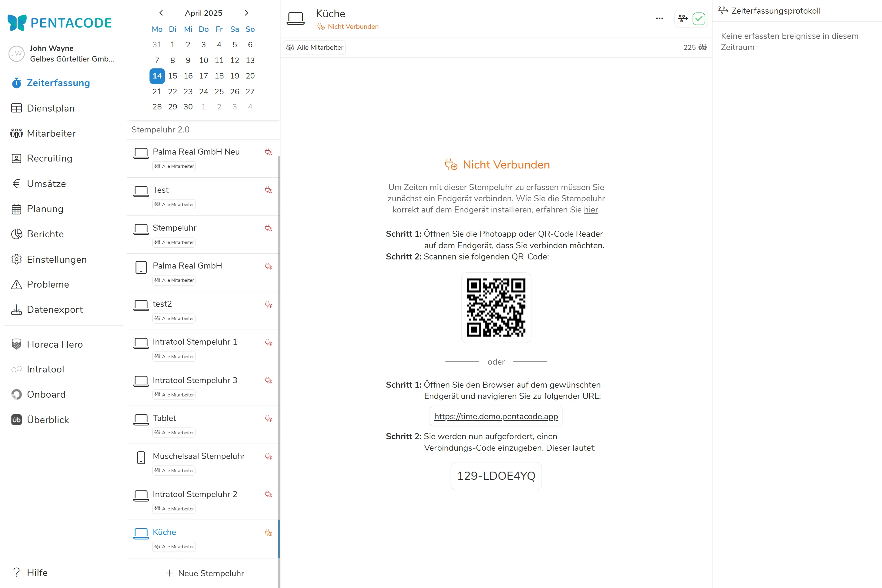Click the Überblick app icon
Screen dimensions: 882x588
tap(16, 419)
